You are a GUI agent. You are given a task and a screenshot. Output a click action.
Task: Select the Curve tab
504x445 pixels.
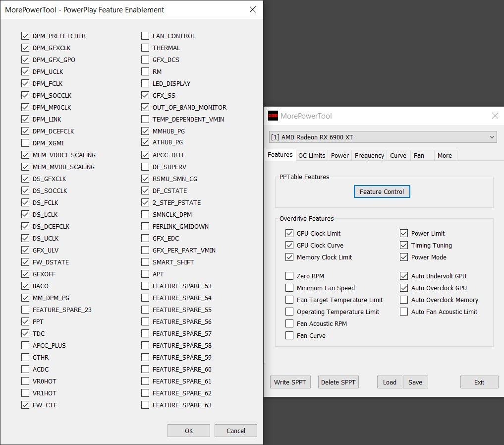[x=398, y=155]
